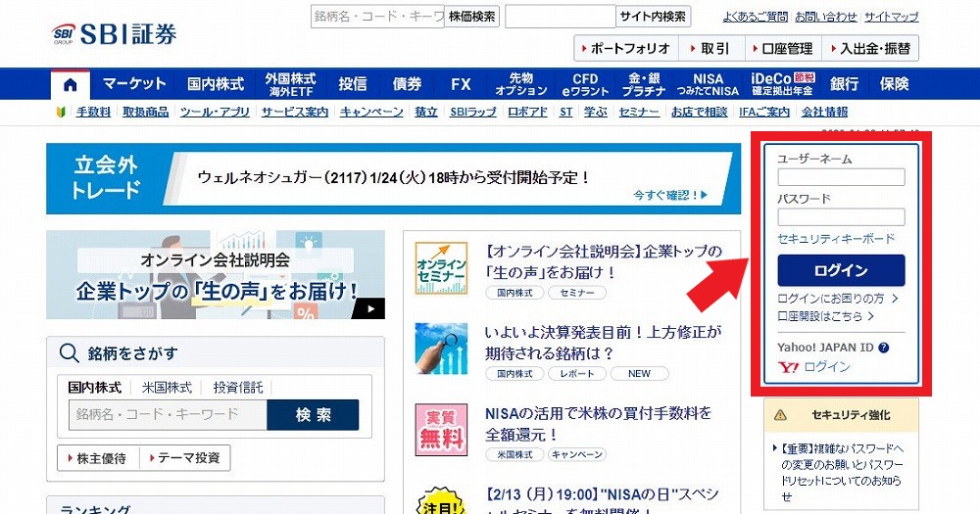Viewport: 980px width, 514px height.
Task: Open the NISAの活用で米株 article headline
Action: (x=599, y=424)
